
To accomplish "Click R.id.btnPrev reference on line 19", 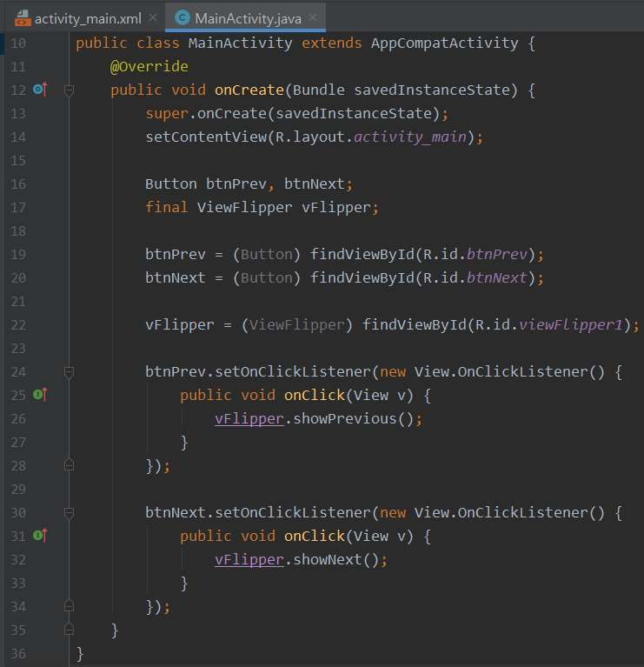I will [475, 255].
